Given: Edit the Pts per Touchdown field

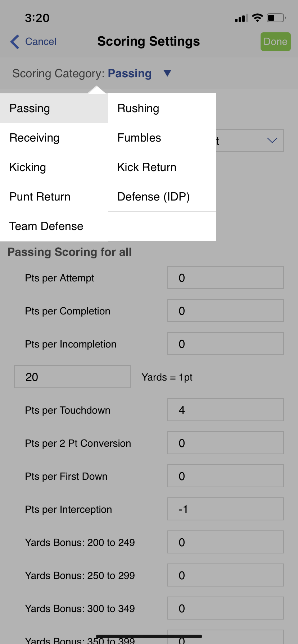Looking at the screenshot, I should pyautogui.click(x=225, y=410).
